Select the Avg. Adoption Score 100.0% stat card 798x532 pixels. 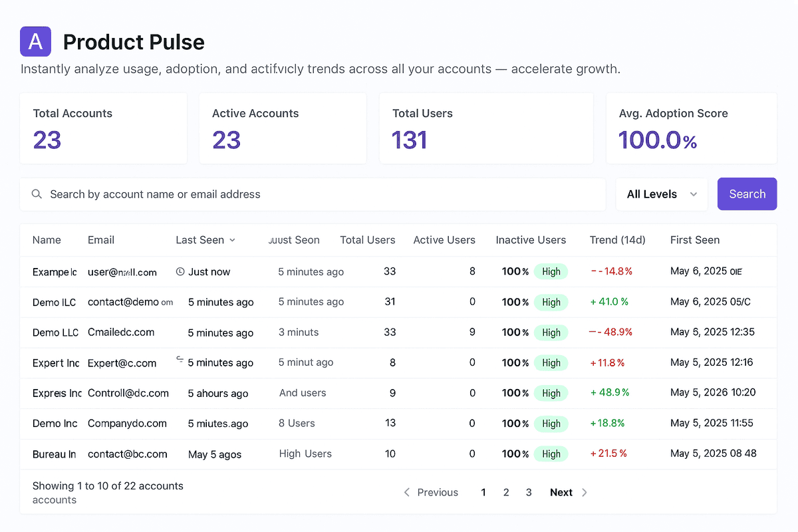tap(692, 128)
